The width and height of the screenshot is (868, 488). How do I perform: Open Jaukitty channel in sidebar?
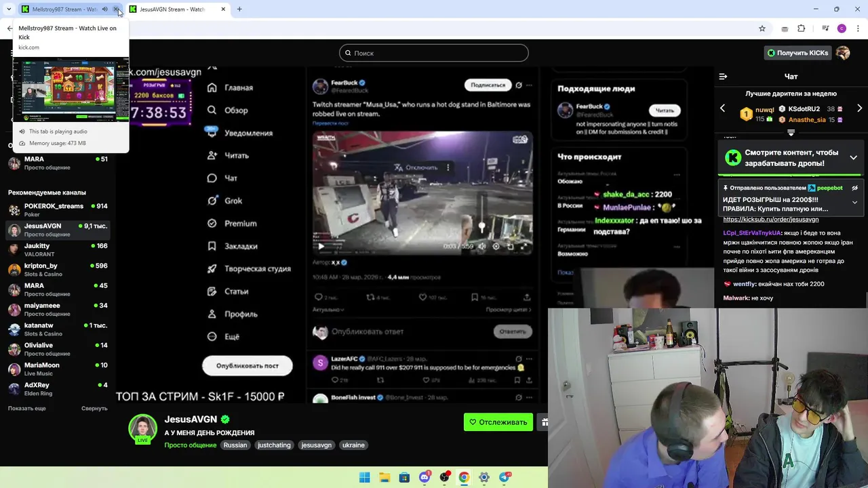[58, 250]
